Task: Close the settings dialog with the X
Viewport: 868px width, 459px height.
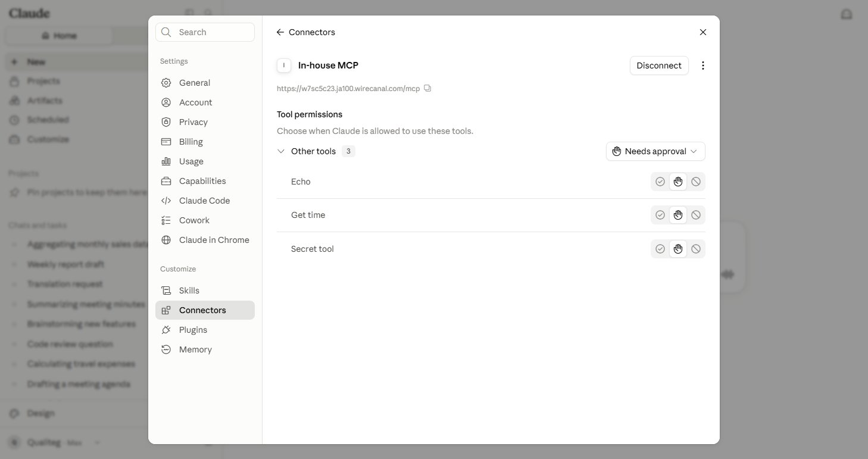Action: pyautogui.click(x=703, y=32)
